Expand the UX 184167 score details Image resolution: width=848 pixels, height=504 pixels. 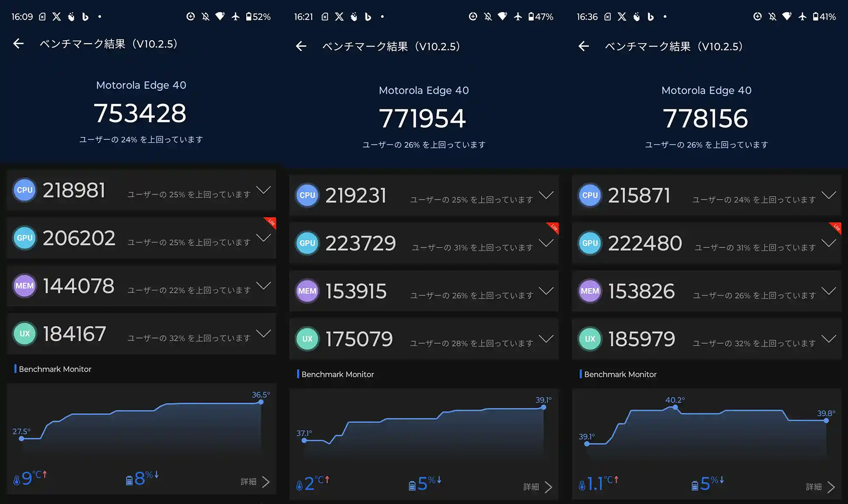263,334
